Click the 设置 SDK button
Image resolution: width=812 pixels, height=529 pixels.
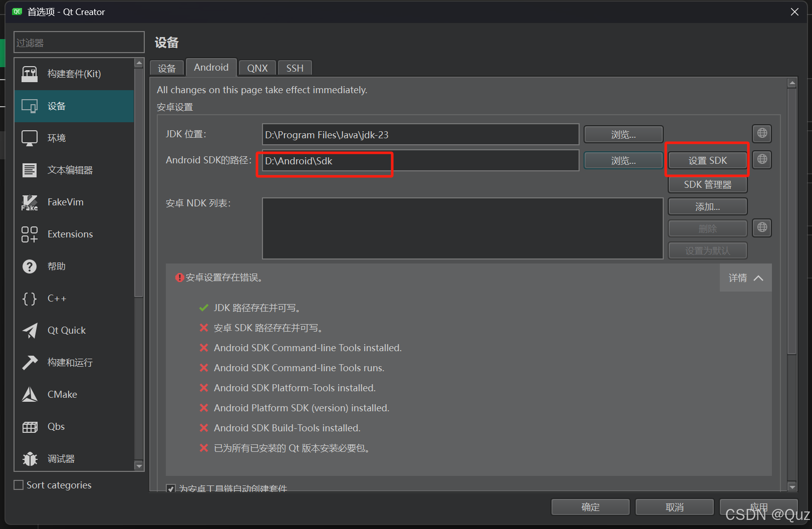click(707, 160)
